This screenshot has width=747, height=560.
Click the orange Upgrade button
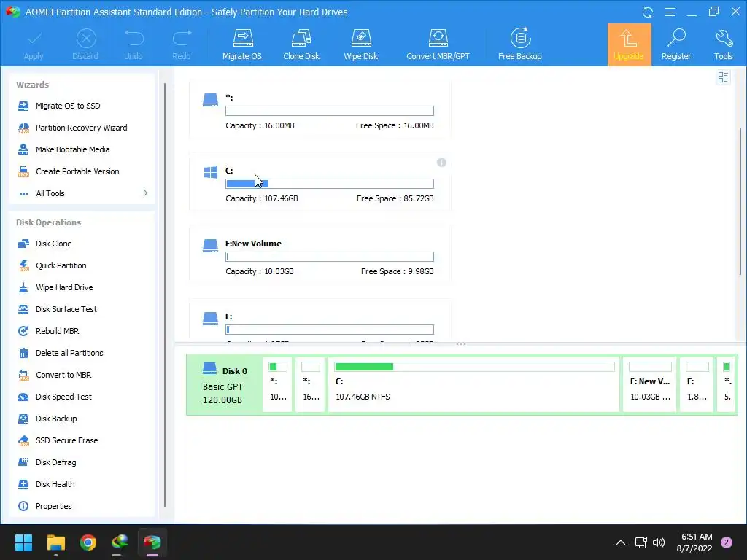pyautogui.click(x=629, y=44)
